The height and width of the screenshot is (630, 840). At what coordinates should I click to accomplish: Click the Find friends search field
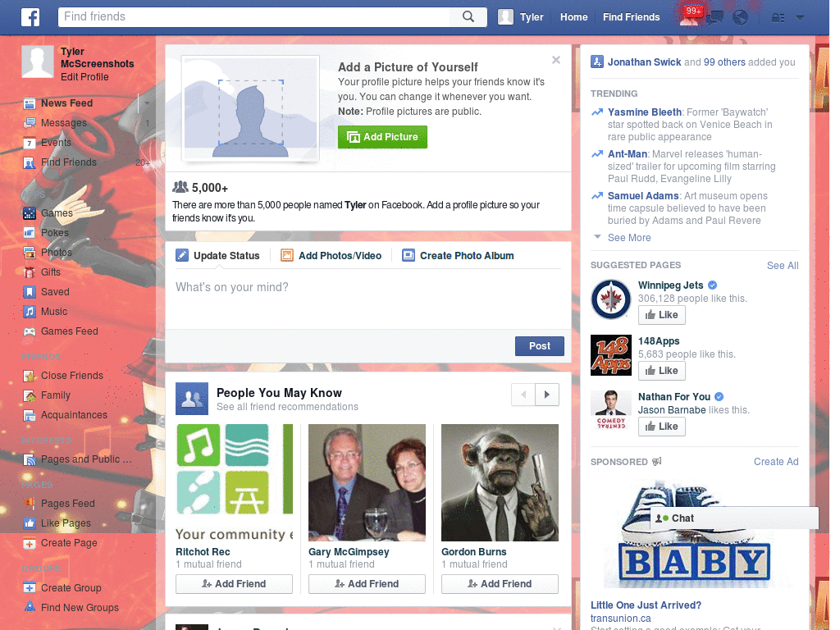(254, 16)
